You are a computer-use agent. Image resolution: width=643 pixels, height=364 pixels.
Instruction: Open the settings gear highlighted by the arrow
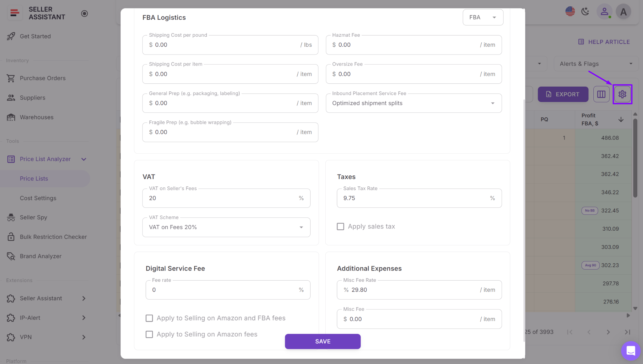(x=622, y=94)
